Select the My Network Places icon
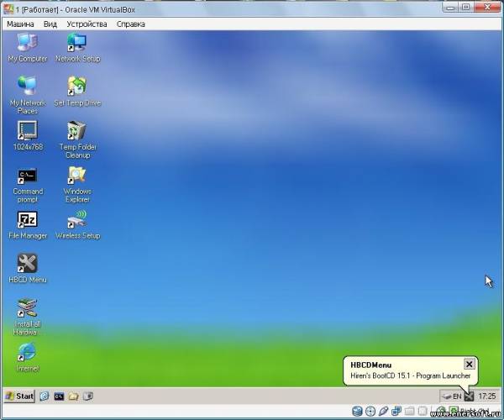 (x=28, y=95)
